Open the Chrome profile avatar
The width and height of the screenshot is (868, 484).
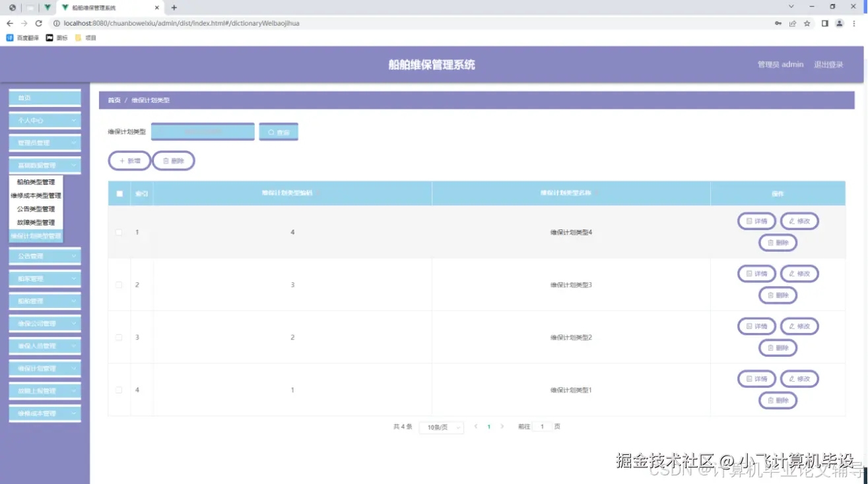(x=839, y=23)
